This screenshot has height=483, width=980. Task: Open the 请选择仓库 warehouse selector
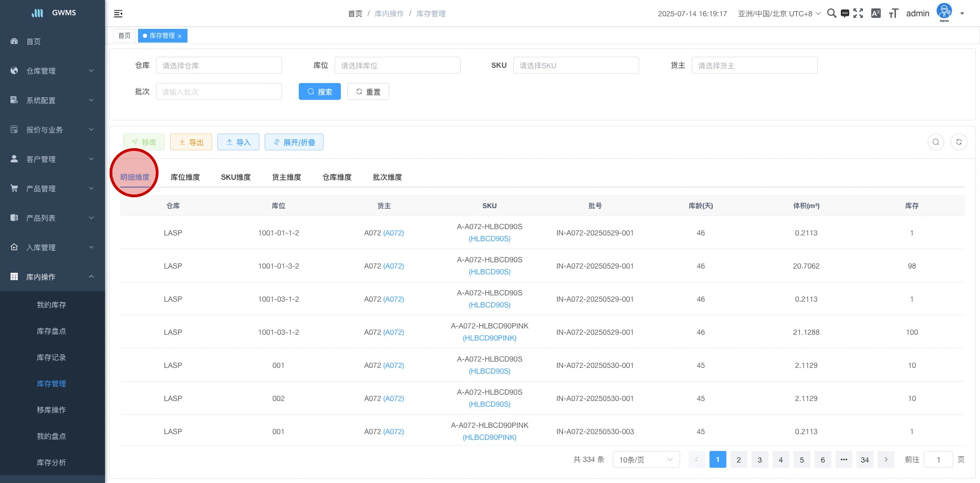point(218,66)
